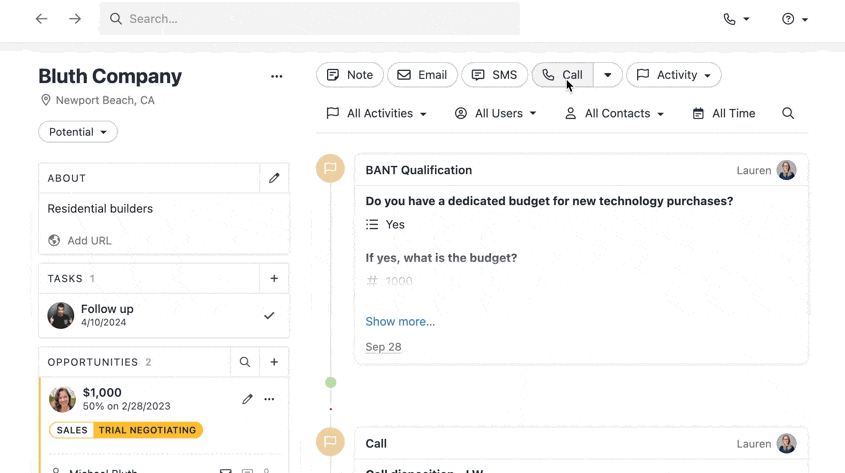Send a new SMS
Image resolution: width=845 pixels, height=473 pixels.
[x=494, y=75]
